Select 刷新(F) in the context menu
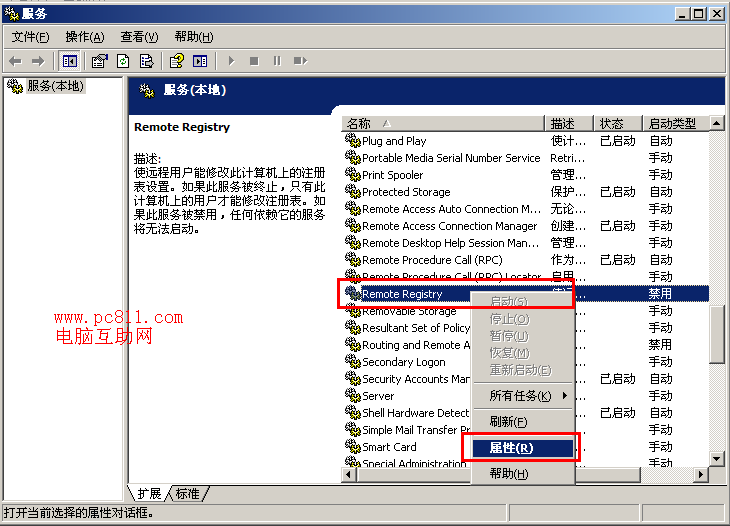Viewport: 730px width, 526px height. point(508,422)
